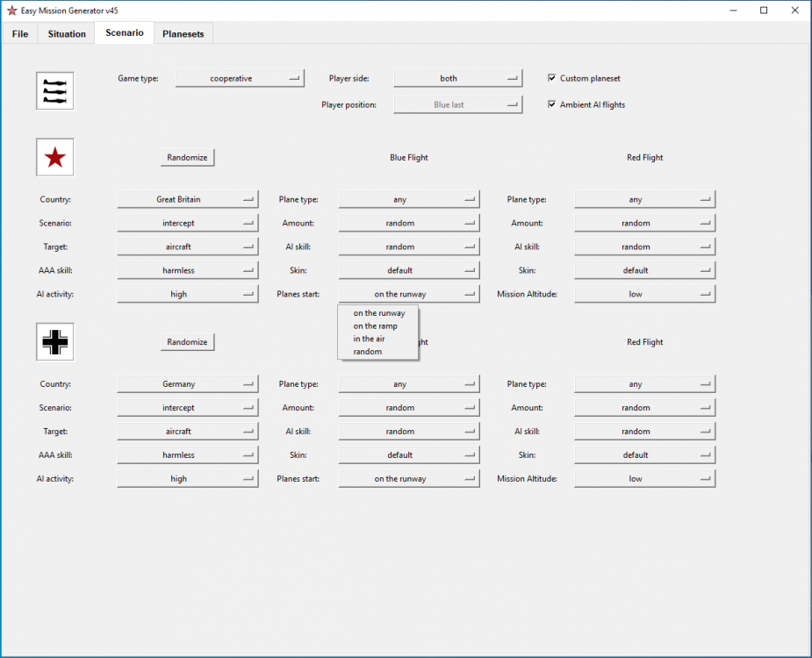Open the Great Britain country dropdown
Image resolution: width=812 pixels, height=658 pixels.
187,199
